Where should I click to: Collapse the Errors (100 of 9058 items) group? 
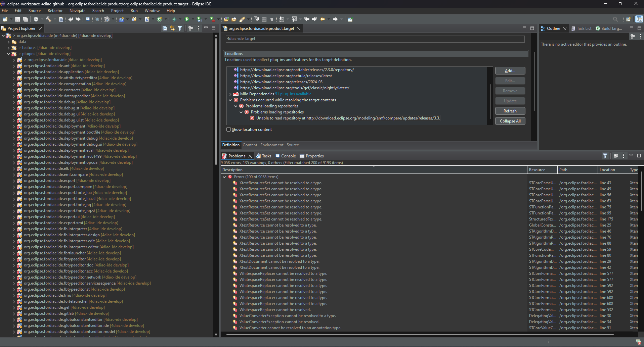click(224, 177)
